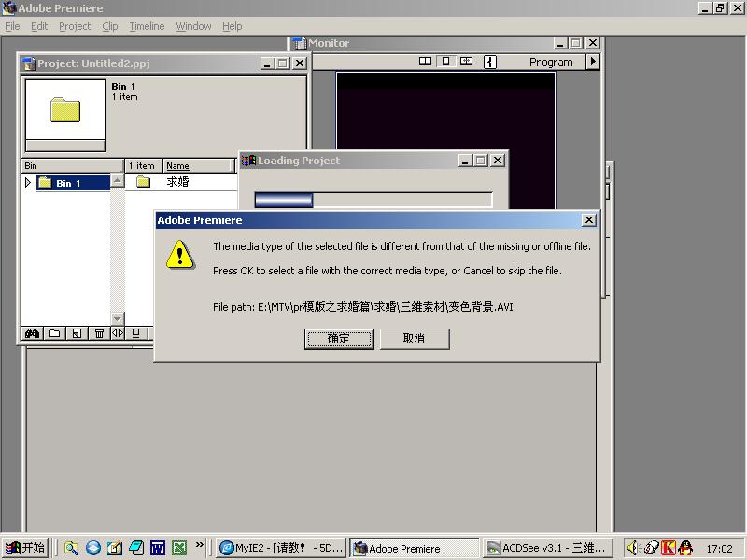Open the Window menu
747x560 pixels.
pyautogui.click(x=193, y=26)
